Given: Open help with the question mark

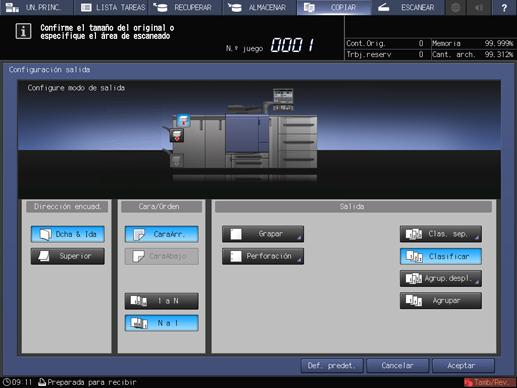Looking at the screenshot, I should click(504, 7).
